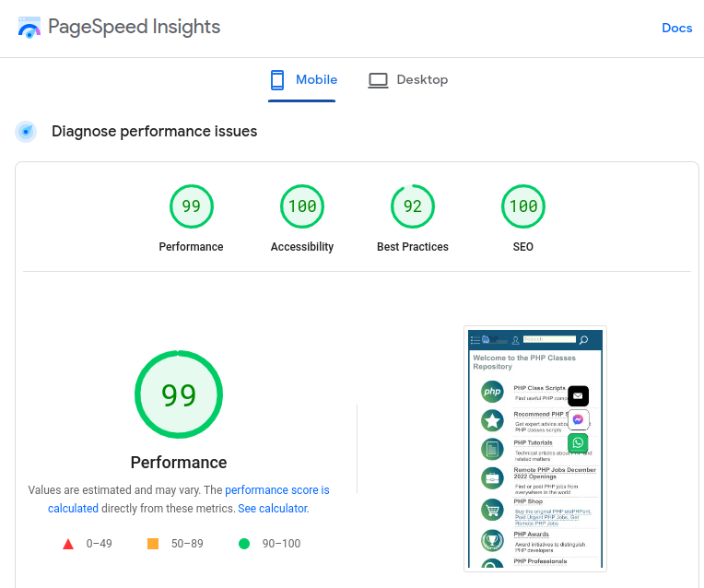Click the 'Performance' heading under large gauge
704x588 pixels.
[x=179, y=463]
